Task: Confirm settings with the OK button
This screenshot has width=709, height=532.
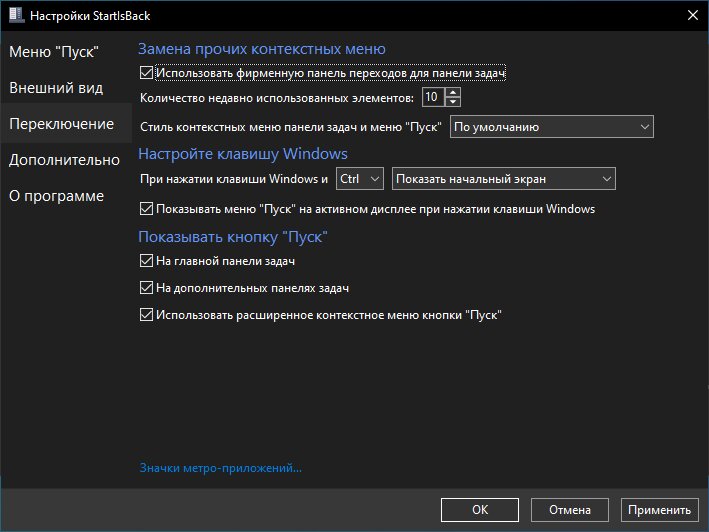Action: pyautogui.click(x=480, y=510)
